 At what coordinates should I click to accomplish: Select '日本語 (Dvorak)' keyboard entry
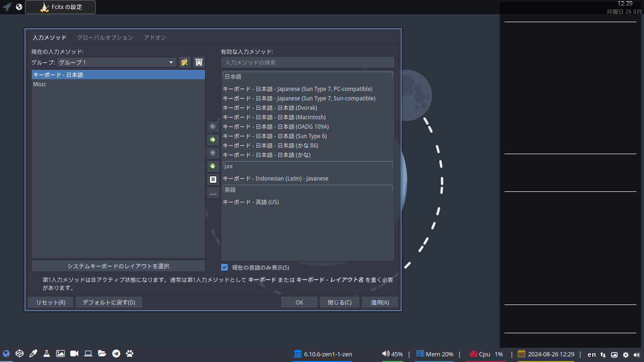coord(308,107)
